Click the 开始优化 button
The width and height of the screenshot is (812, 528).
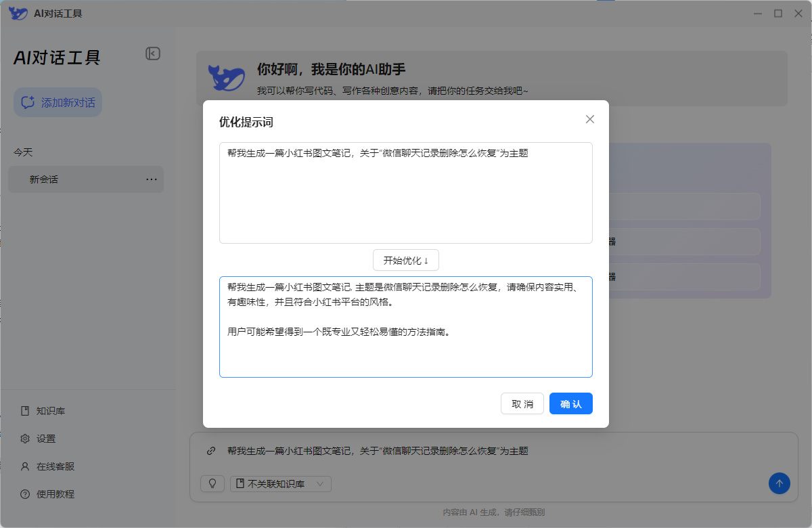(x=406, y=261)
